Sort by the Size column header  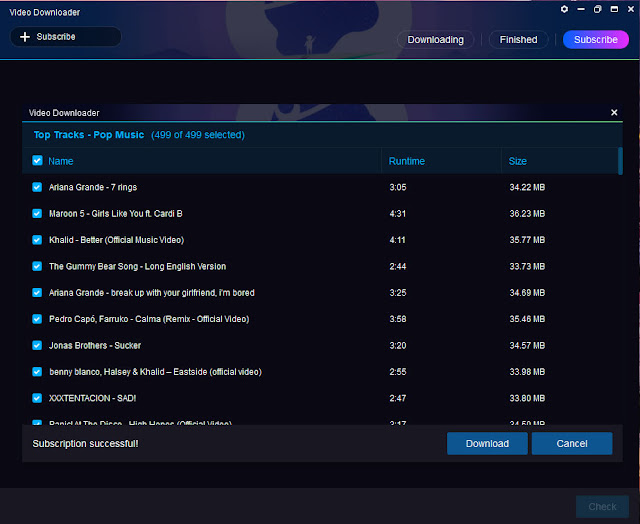click(x=518, y=161)
